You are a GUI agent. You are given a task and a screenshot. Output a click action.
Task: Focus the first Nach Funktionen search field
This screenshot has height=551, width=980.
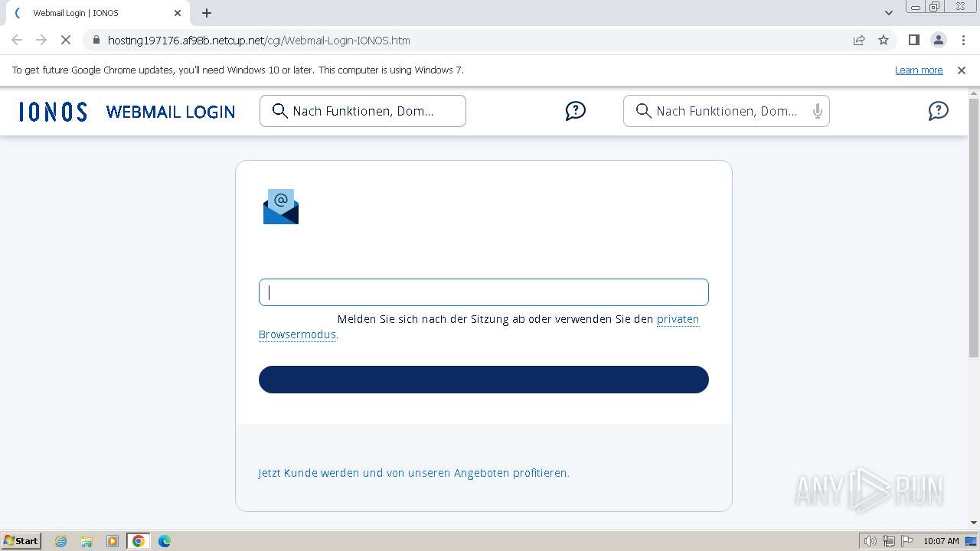pyautogui.click(x=363, y=111)
